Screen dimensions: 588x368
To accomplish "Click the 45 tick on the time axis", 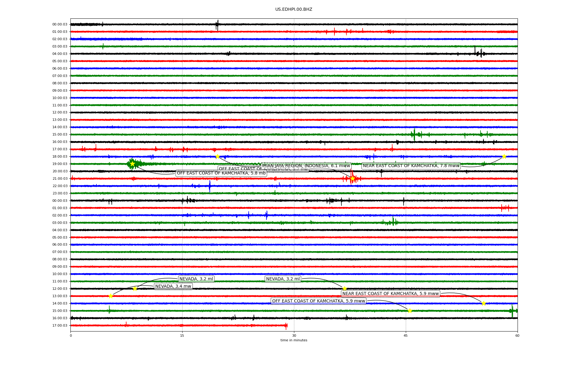I will coord(406,335).
